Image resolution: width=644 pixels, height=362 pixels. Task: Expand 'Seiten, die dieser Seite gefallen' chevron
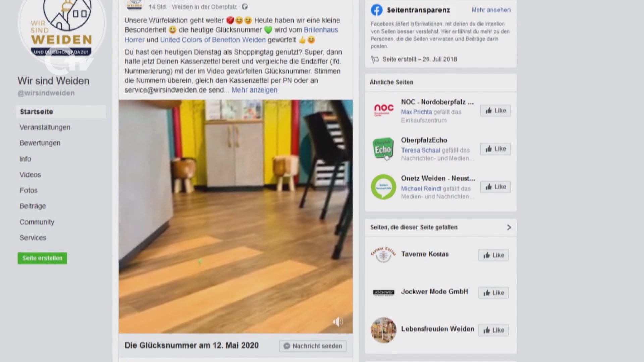[x=509, y=227]
